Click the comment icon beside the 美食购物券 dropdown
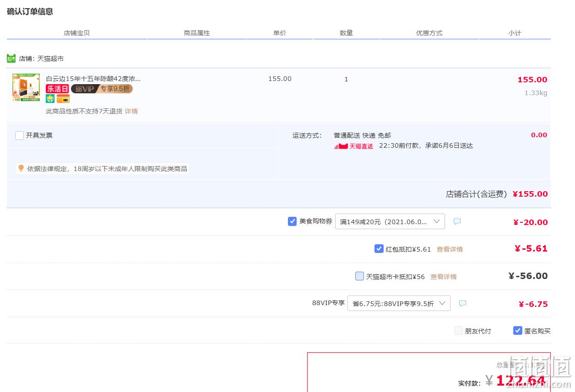The width and height of the screenshot is (575, 392). pos(457,221)
